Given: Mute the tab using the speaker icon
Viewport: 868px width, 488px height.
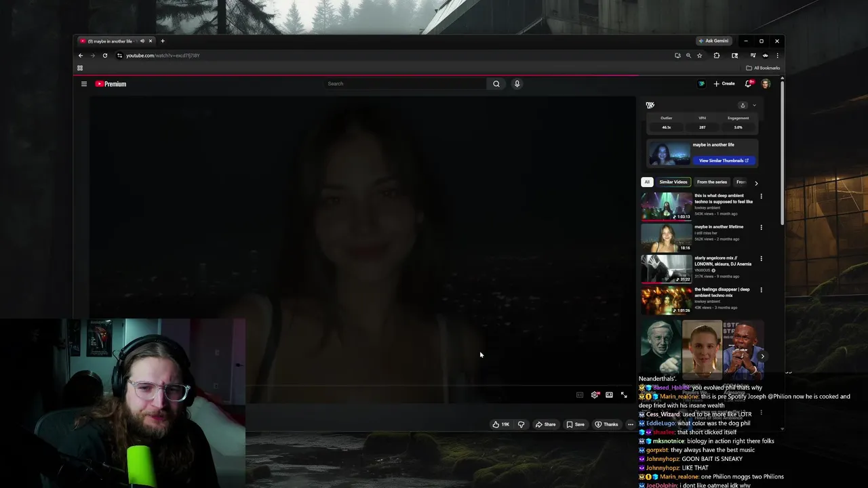Looking at the screenshot, I should tap(142, 41).
